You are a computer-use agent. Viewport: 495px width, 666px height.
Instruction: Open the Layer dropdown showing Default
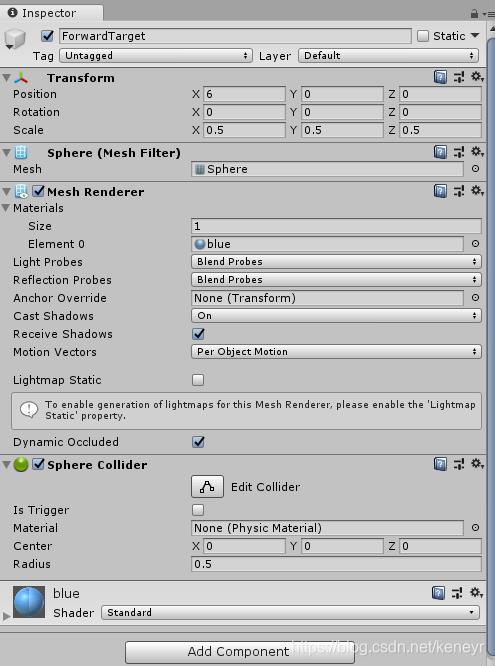click(388, 56)
